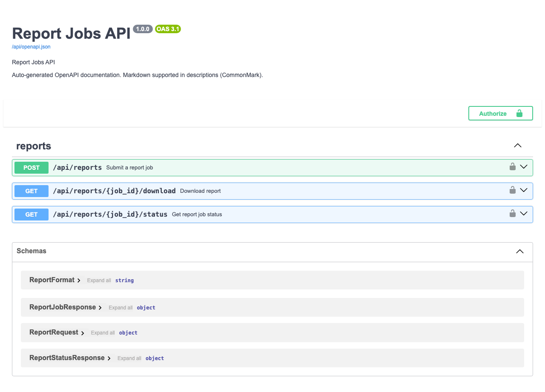Click the OAS 3.1 badge
545x392 pixels.
click(168, 29)
